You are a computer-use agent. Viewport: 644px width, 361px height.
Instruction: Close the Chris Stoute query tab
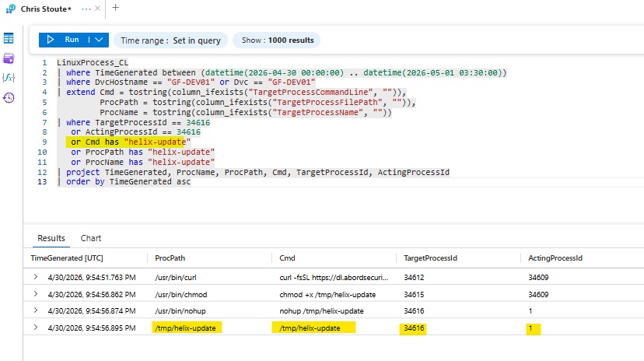pyautogui.click(x=97, y=9)
